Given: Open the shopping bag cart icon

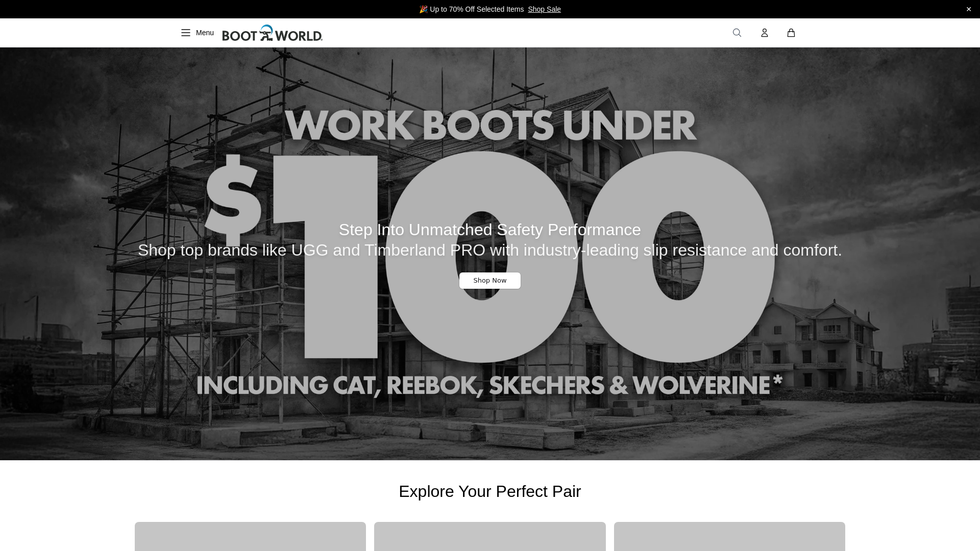Looking at the screenshot, I should pos(791,33).
